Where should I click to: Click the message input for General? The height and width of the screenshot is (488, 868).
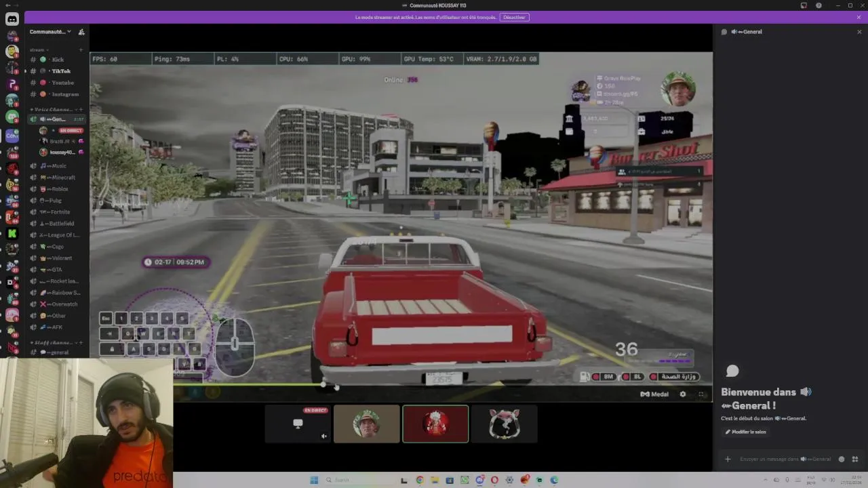point(785,459)
